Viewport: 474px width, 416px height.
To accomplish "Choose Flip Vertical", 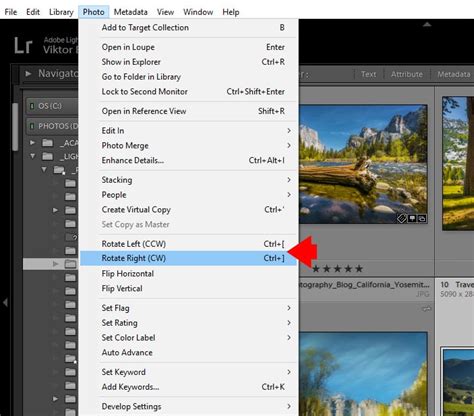I will (188, 288).
